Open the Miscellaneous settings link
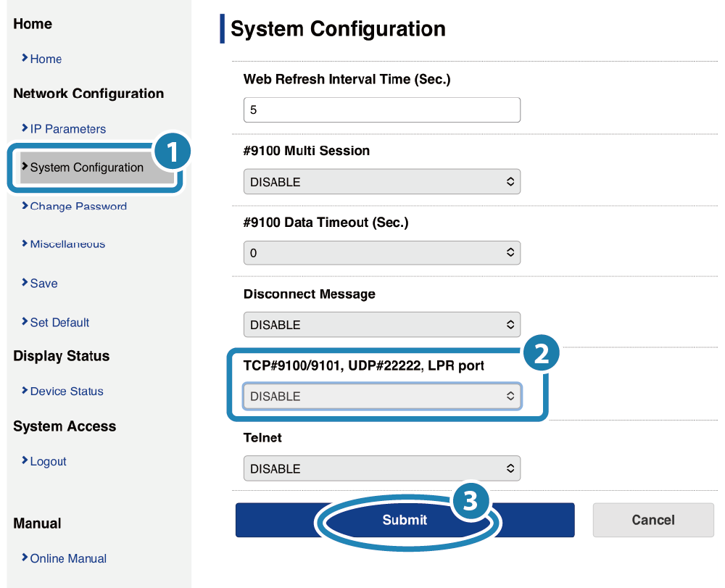Image resolution: width=725 pixels, height=588 pixels. [67, 244]
